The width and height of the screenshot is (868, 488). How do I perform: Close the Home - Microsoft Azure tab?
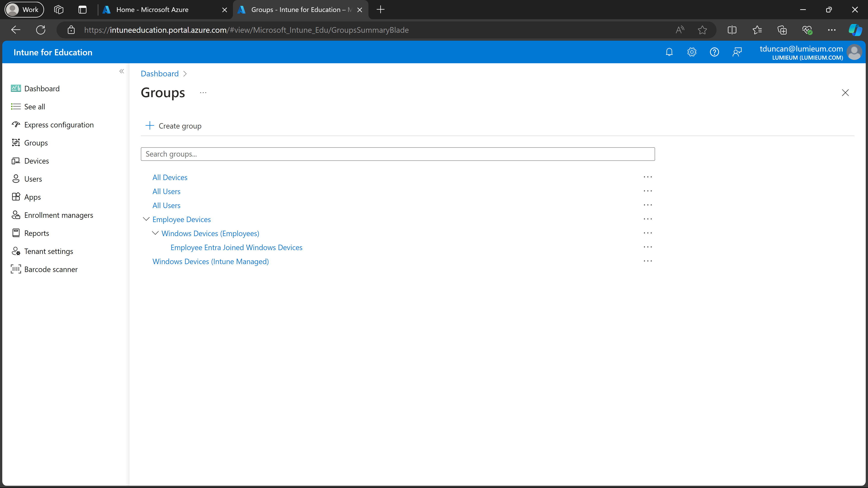pyautogui.click(x=224, y=10)
